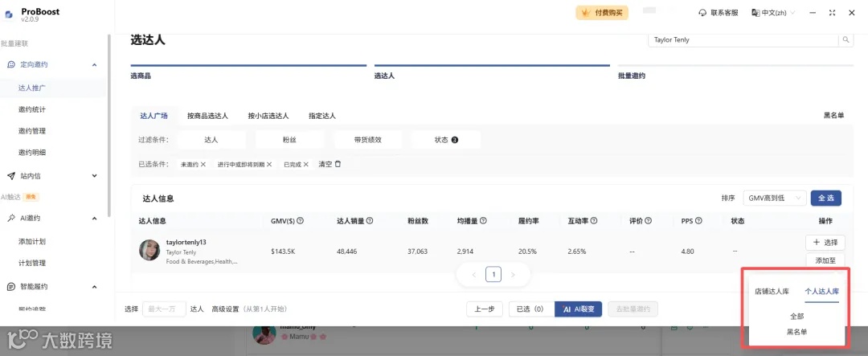Select the 个人达人库 popup tab
Viewport: 868px width, 356px height.
822,292
